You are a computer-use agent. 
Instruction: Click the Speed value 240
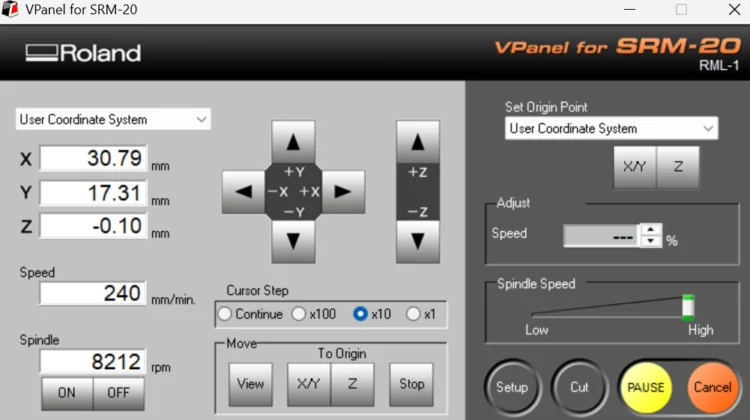coord(93,293)
